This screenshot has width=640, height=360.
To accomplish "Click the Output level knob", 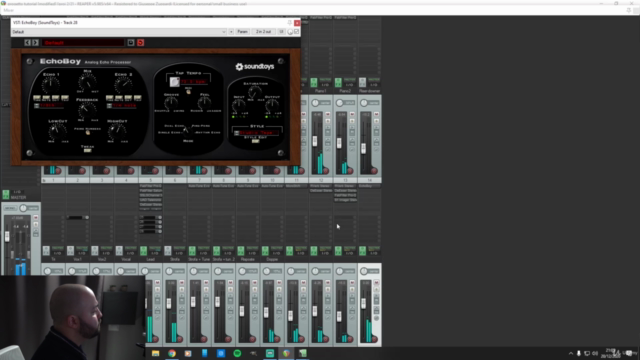I will point(272,105).
